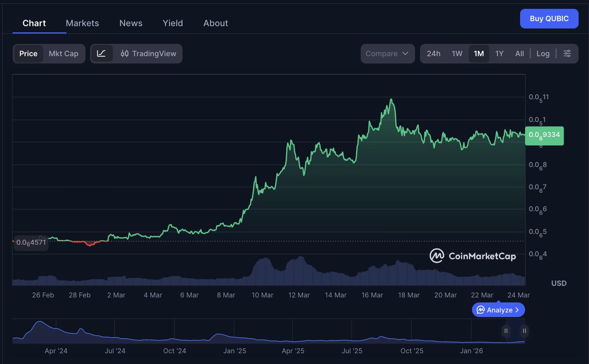This screenshot has width=589, height=364.
Task: Click the Analyze button
Action: click(498, 310)
